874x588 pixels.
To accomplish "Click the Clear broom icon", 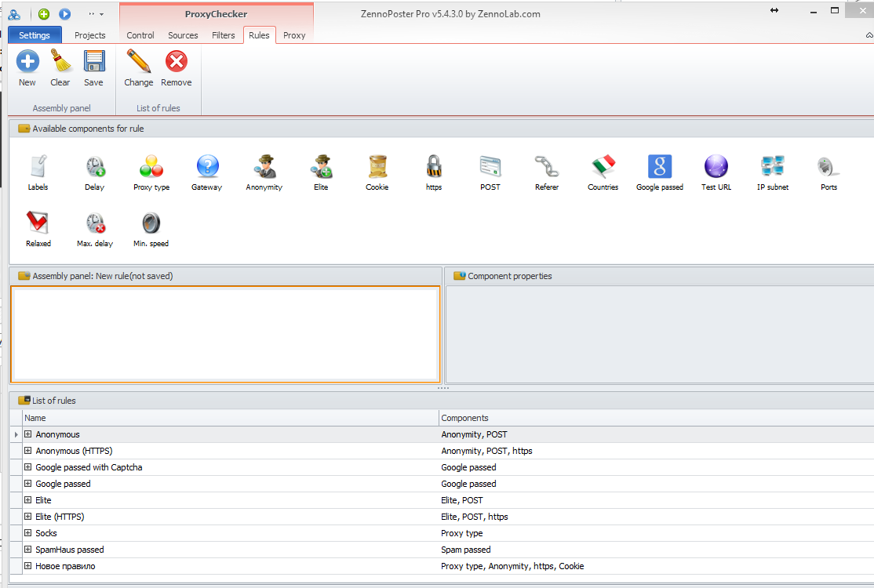I will pos(60,68).
